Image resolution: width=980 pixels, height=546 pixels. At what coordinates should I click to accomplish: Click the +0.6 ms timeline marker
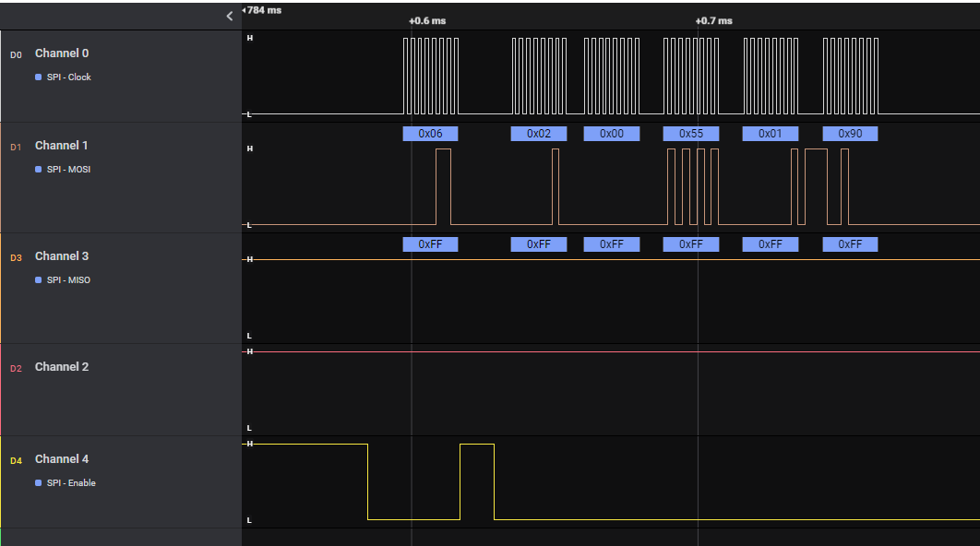pyautogui.click(x=426, y=20)
